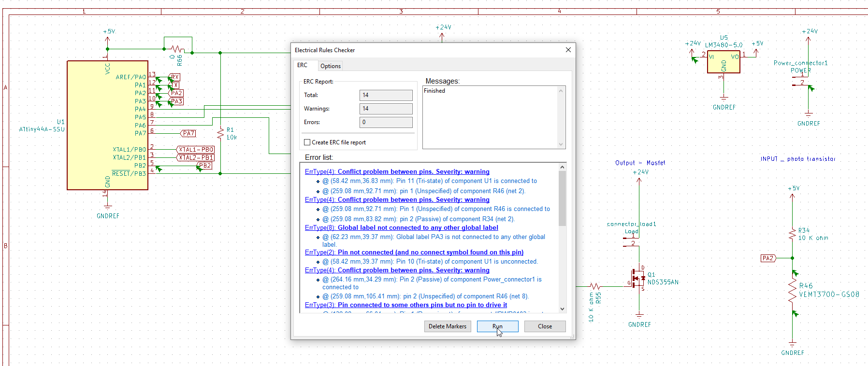Open the Power_connector1 Pin 2 (Passive) entry
868x366 pixels.
(432, 283)
